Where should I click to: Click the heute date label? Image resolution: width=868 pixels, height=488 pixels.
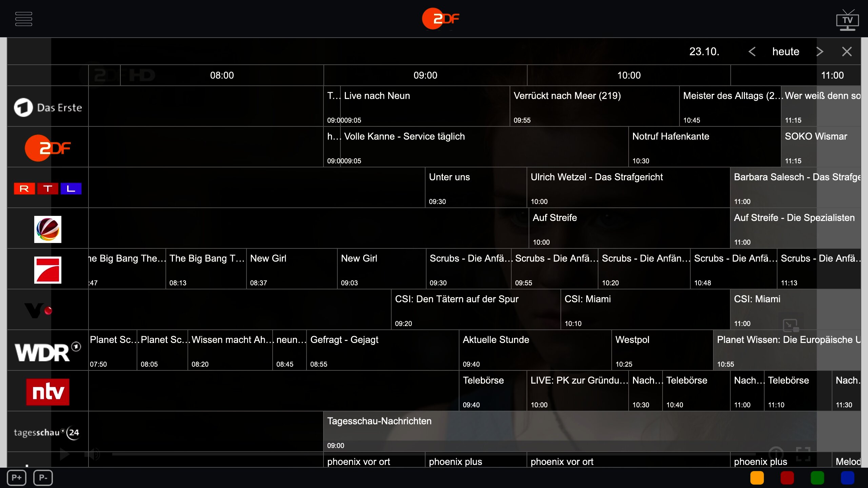[x=786, y=52]
